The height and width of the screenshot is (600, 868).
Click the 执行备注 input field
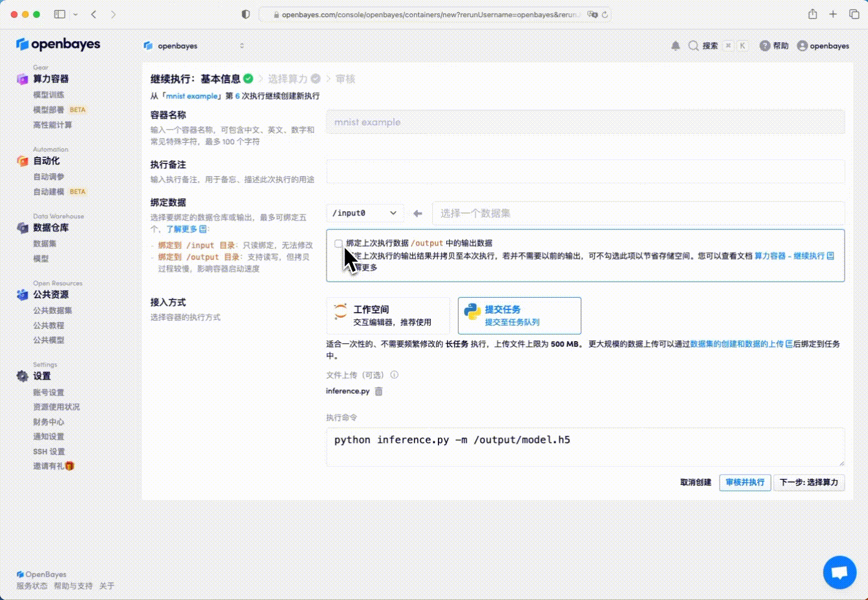tap(585, 172)
